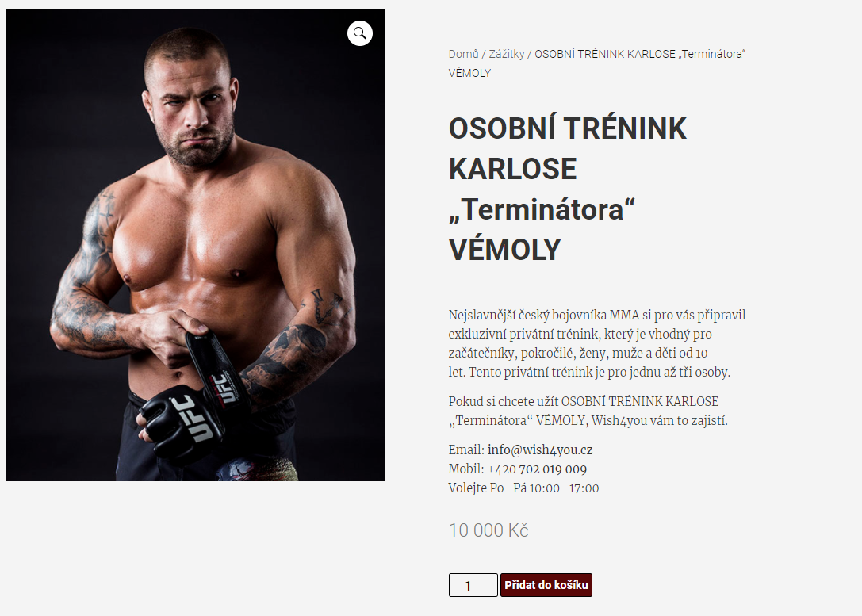Click the Volejte Po–Pá opening hours line
The height and width of the screenshot is (616, 862).
coord(523,488)
